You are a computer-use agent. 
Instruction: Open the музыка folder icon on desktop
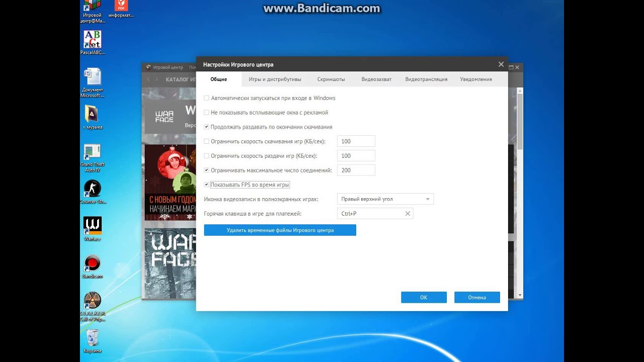[93, 118]
